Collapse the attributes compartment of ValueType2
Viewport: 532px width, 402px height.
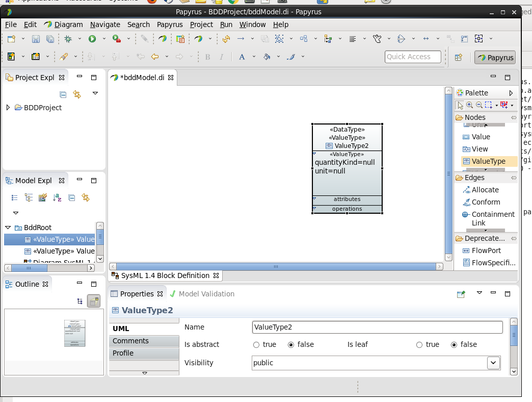(314, 198)
